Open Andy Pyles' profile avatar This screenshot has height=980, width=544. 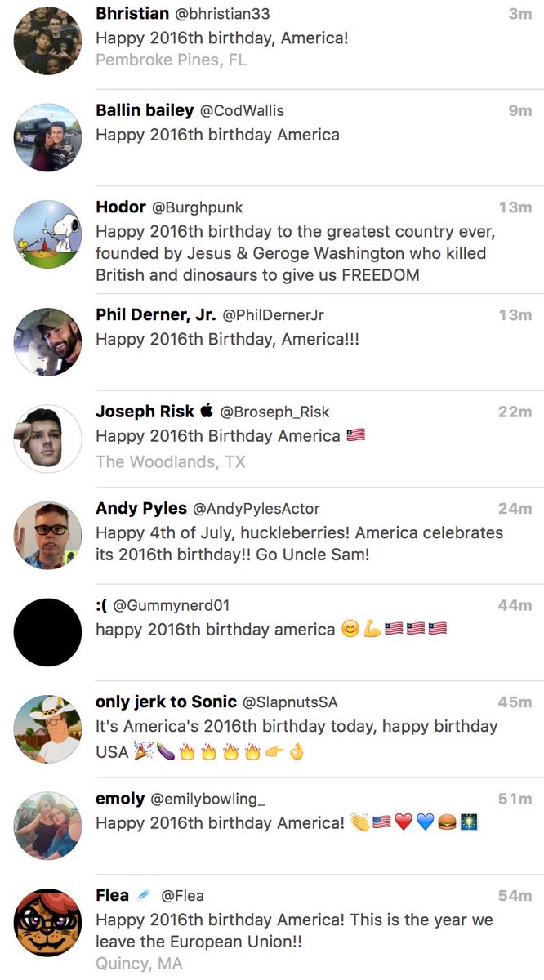point(47,535)
